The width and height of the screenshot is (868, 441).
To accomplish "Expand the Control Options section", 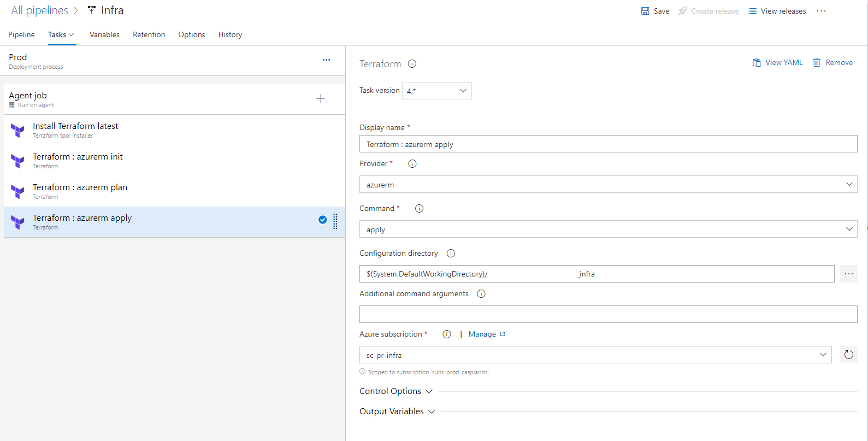I will tap(396, 391).
